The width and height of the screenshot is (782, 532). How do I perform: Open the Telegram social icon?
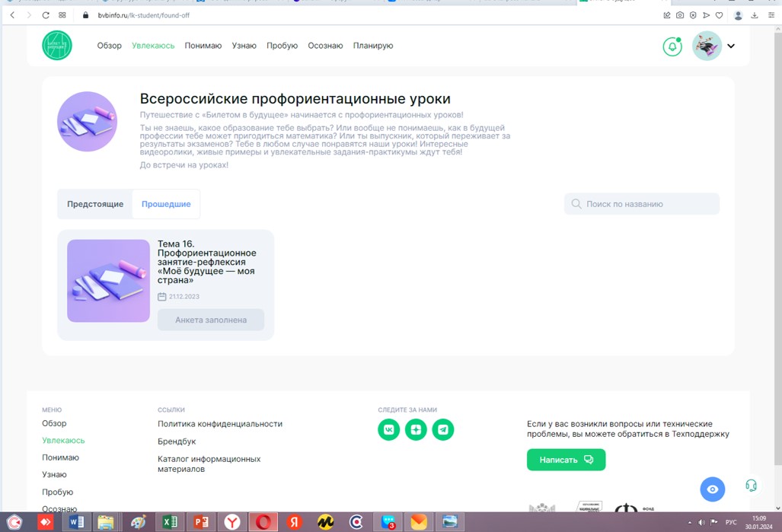[x=443, y=430]
